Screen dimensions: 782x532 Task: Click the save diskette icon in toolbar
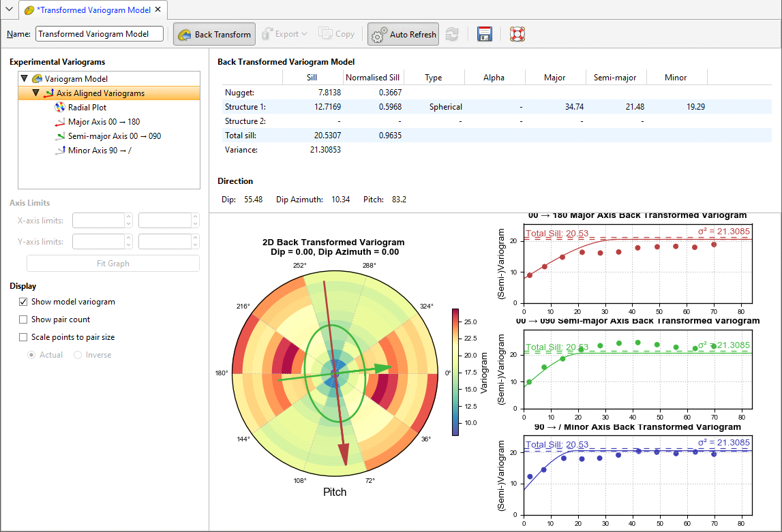(485, 33)
